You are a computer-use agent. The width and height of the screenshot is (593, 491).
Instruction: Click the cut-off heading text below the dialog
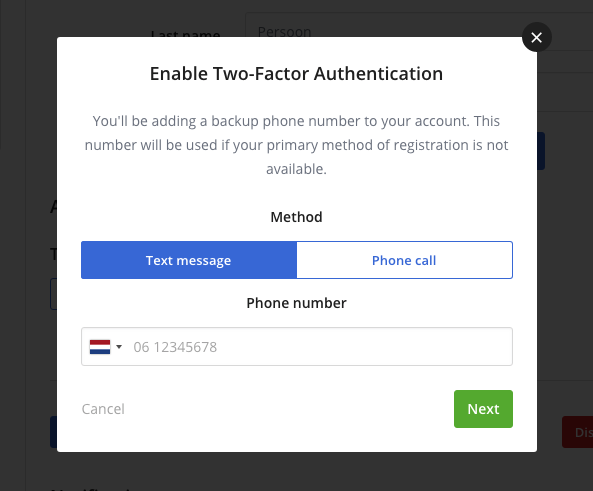[90, 489]
